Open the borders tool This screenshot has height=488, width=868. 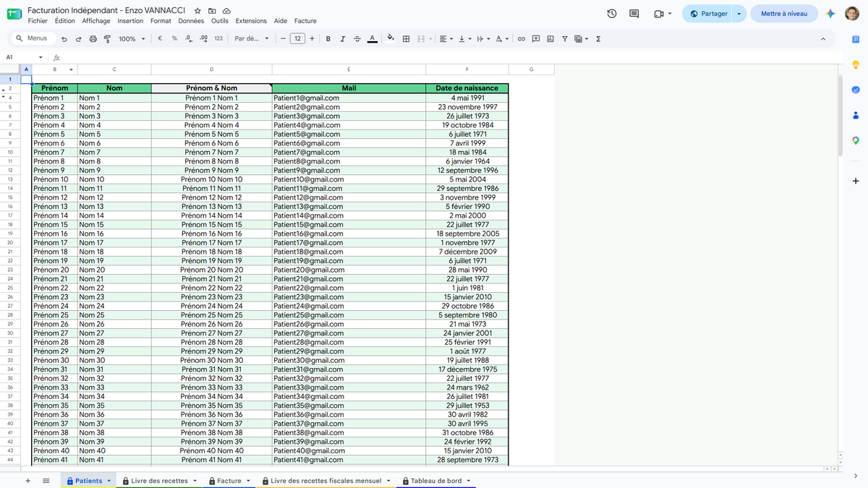point(407,38)
